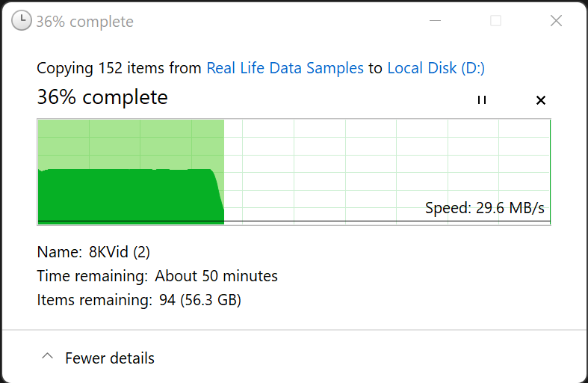Open the Local Disk (D:) destination link
Image resolution: width=588 pixels, height=383 pixels.
tap(436, 68)
